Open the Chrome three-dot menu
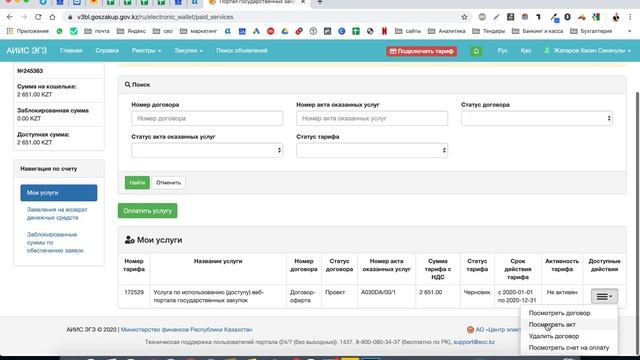The image size is (640, 360). 630,17
